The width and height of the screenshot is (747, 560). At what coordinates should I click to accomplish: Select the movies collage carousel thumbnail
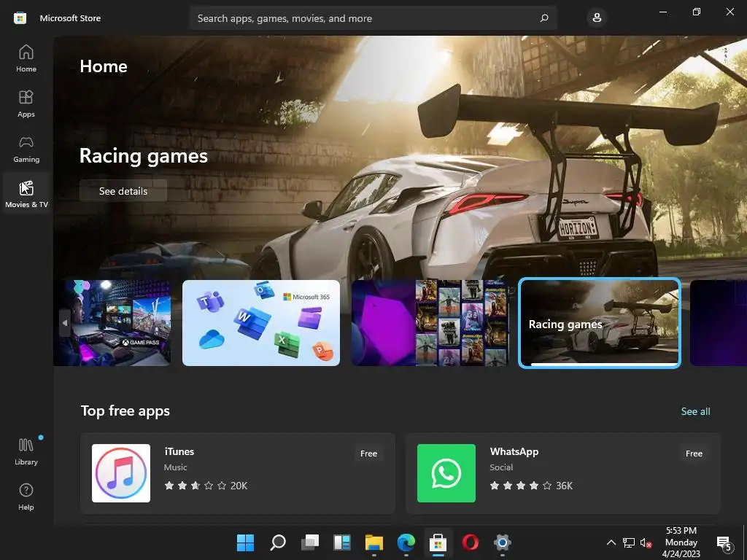[430, 323]
